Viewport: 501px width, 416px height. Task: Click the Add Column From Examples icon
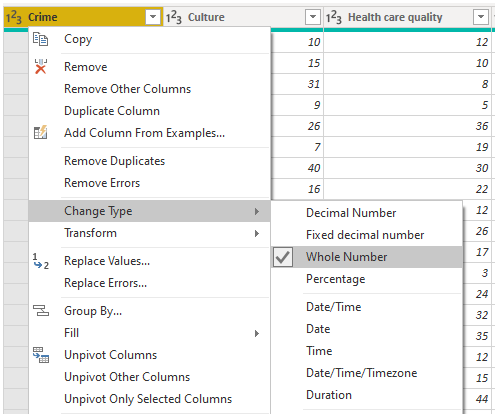coord(40,133)
